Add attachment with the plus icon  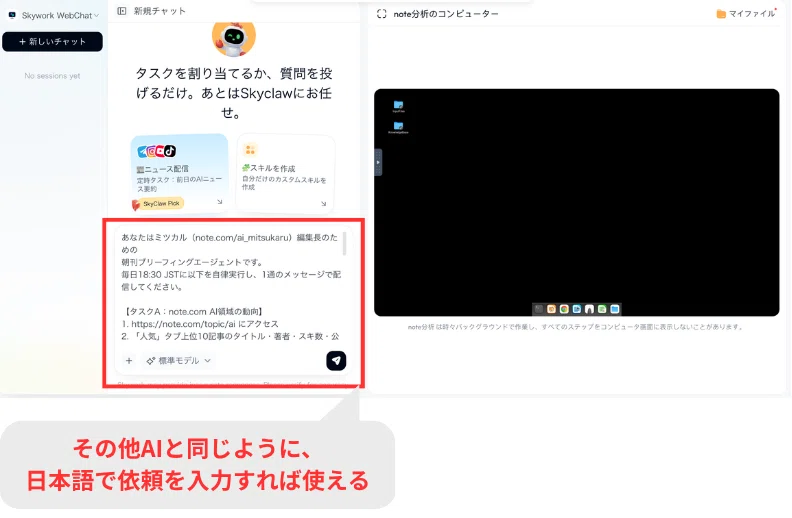tap(129, 360)
